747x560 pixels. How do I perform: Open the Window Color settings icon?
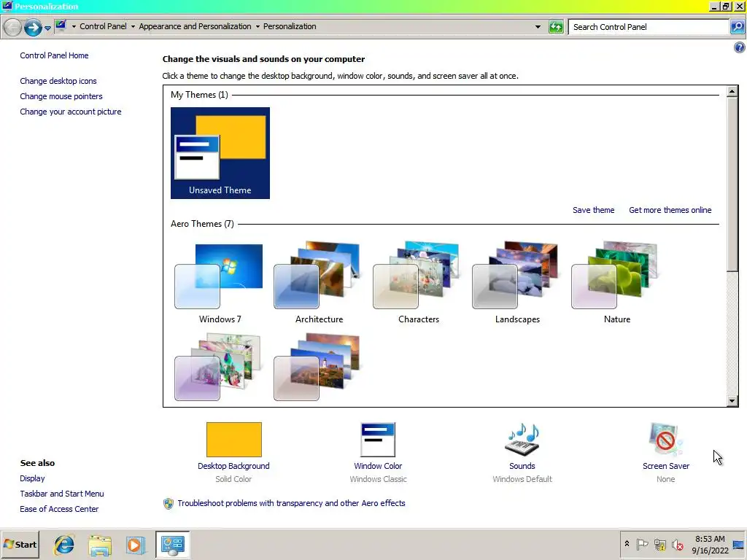coord(378,439)
